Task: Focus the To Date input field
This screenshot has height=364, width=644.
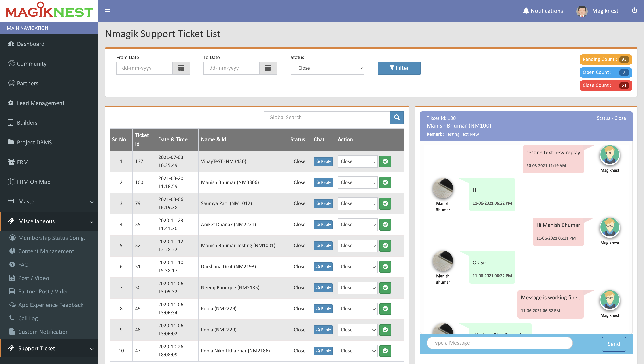Action: 231,68
